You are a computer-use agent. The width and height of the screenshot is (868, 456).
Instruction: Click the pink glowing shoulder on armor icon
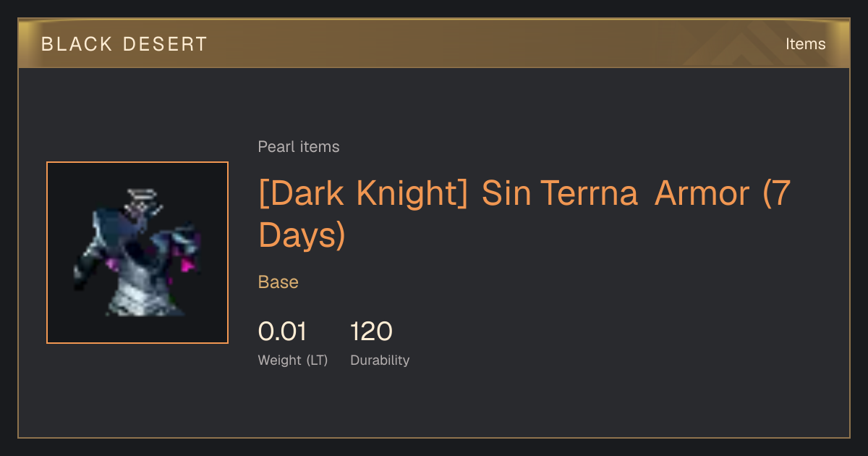pyautogui.click(x=190, y=263)
